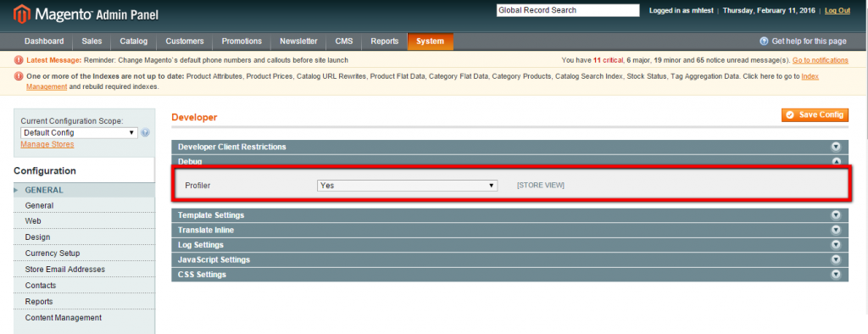Open Current Configuration Scope dropdown
The height and width of the screenshot is (334, 868).
[x=79, y=132]
